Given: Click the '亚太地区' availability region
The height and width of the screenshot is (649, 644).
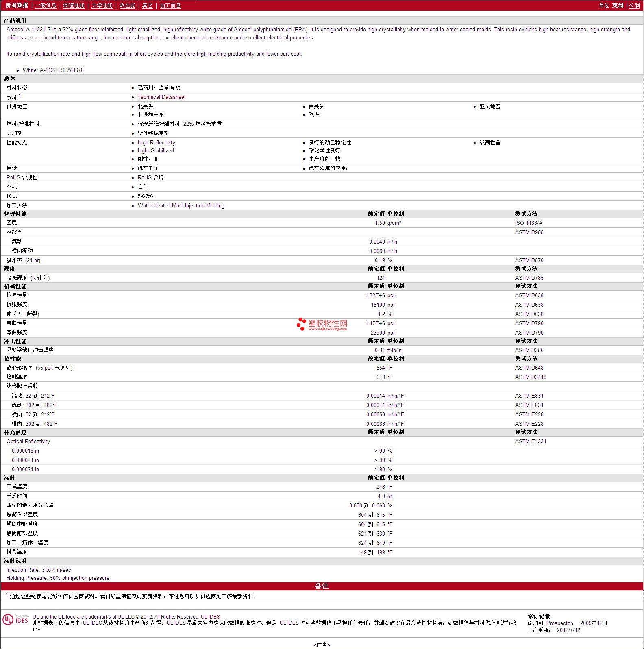Looking at the screenshot, I should [x=490, y=106].
